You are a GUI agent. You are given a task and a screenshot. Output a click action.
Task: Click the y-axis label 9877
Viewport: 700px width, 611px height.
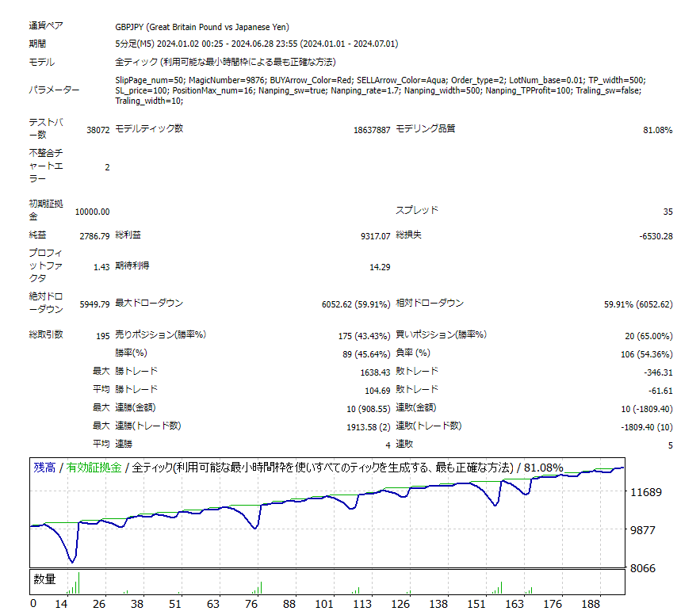point(642,530)
